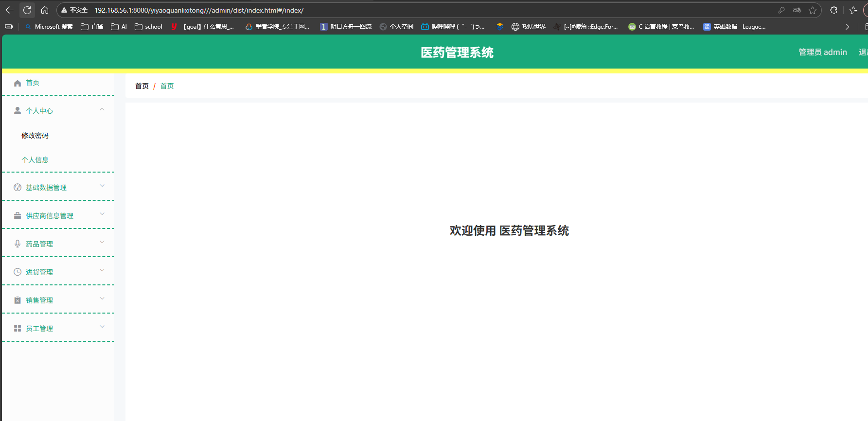The height and width of the screenshot is (421, 868).
Task: Click the clock icon for 进货管理
Action: [x=18, y=272]
